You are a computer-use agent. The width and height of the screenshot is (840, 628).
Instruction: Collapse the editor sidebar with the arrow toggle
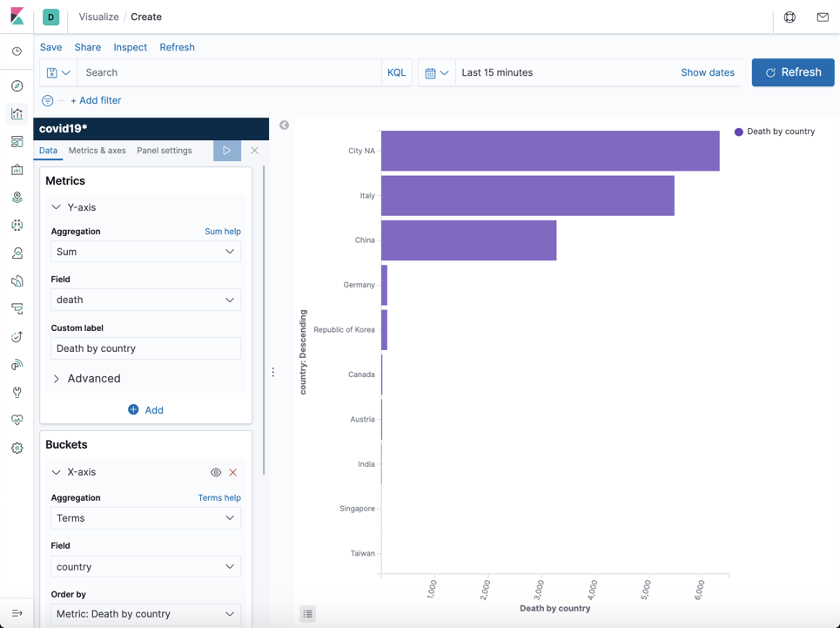(x=285, y=125)
